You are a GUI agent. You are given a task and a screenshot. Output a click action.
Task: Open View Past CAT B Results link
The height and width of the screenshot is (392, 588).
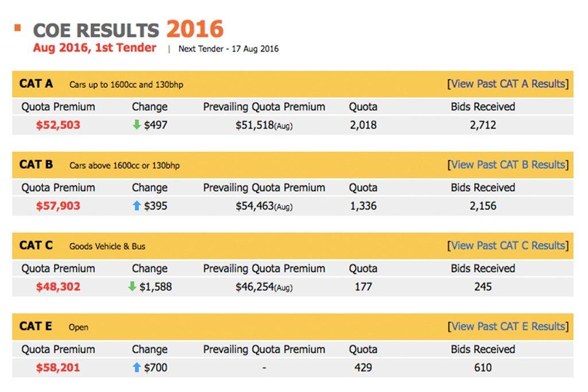508,165
